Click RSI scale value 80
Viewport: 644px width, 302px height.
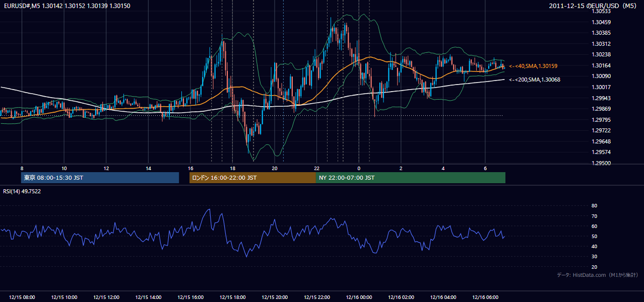point(595,206)
